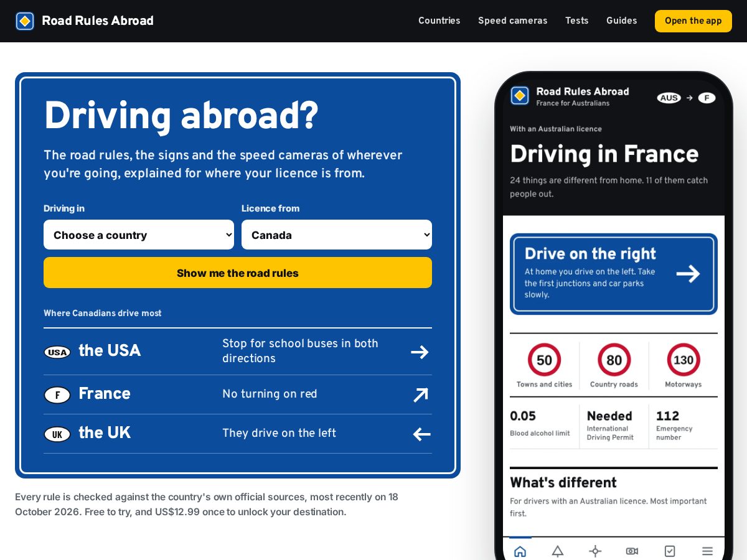Open the hamburger menu icon in phone

pos(707,551)
